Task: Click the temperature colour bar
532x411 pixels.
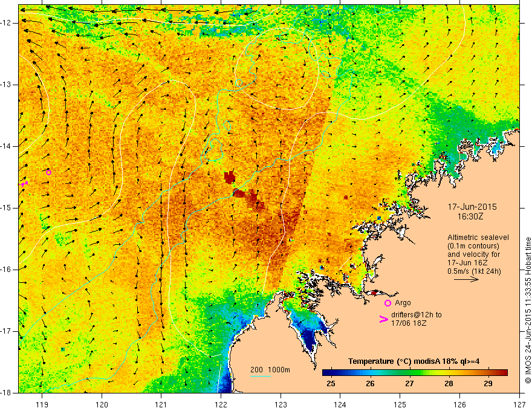Action: tap(415, 372)
